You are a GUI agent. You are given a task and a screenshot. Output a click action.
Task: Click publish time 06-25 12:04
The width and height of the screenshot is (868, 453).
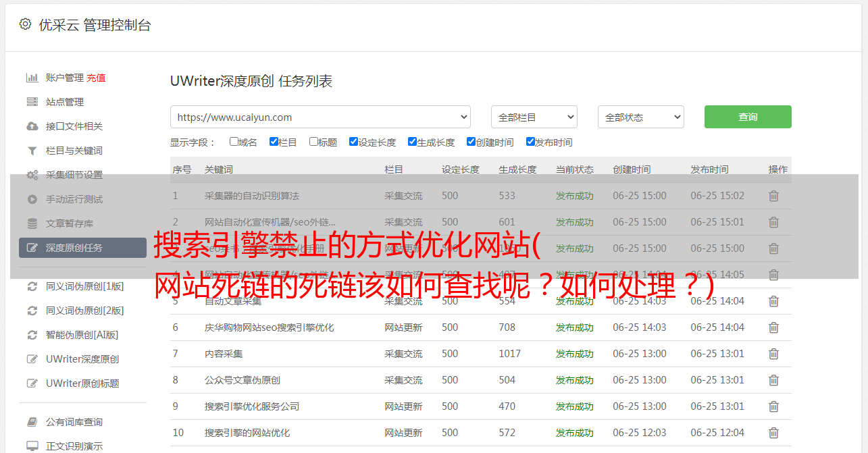[717, 433]
